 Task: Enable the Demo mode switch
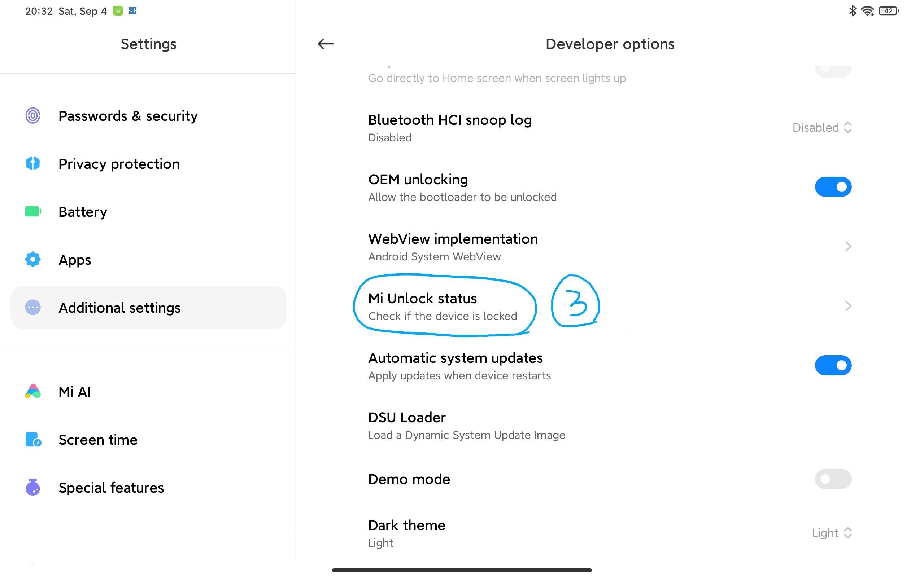pos(833,479)
